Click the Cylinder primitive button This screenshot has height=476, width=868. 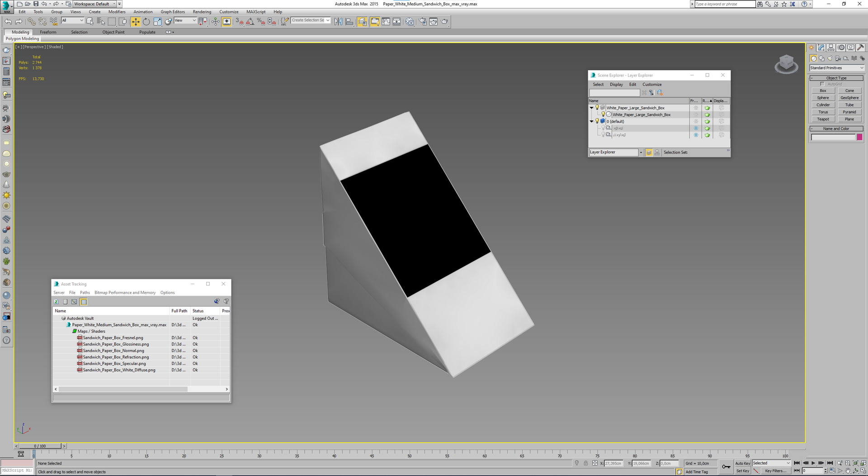pos(823,105)
